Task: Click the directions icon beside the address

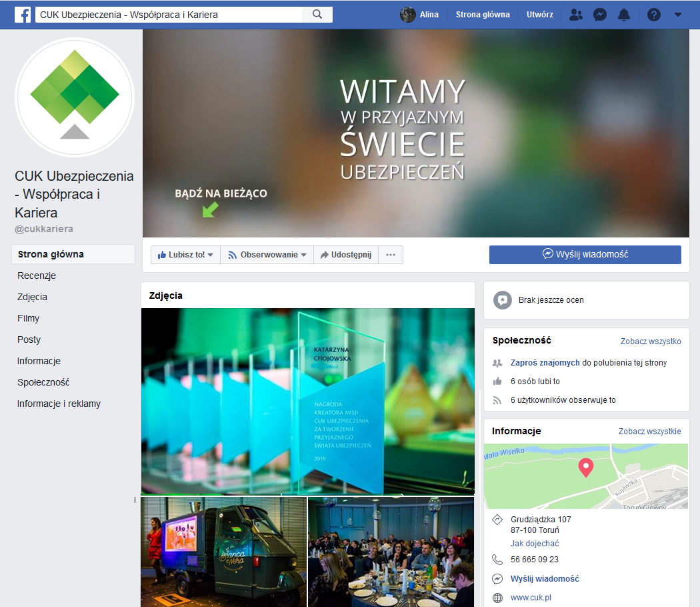Action: pos(497,520)
